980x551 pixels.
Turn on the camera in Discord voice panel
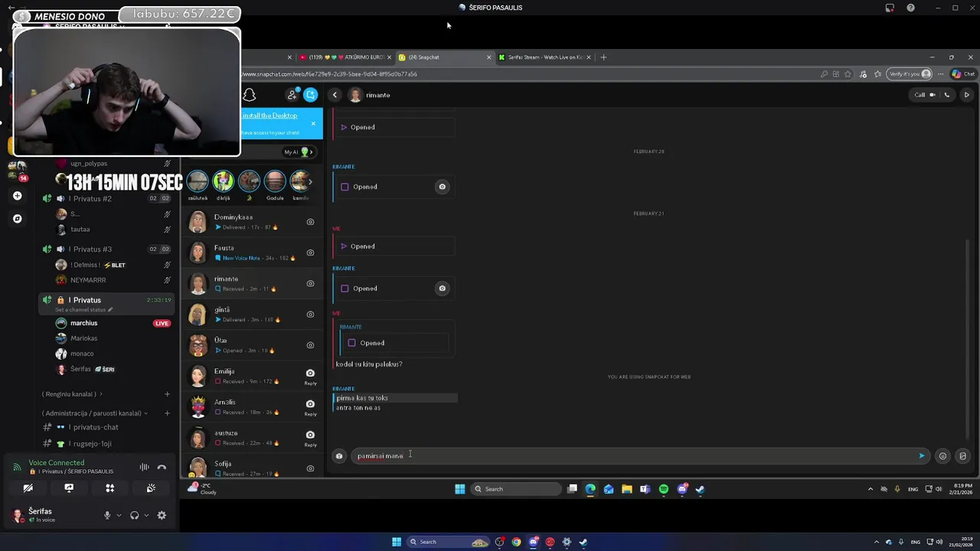click(x=28, y=488)
